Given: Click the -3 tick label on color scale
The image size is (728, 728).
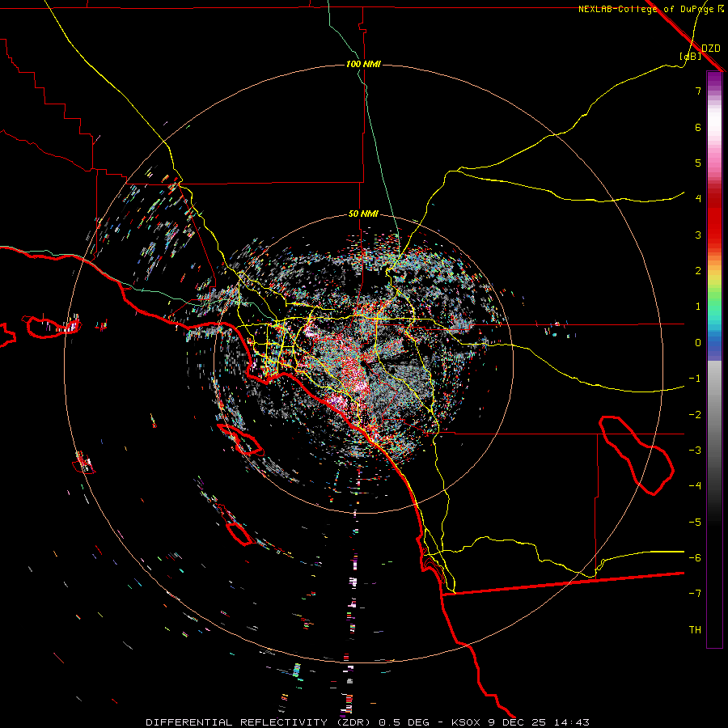Looking at the screenshot, I should pos(695,451).
